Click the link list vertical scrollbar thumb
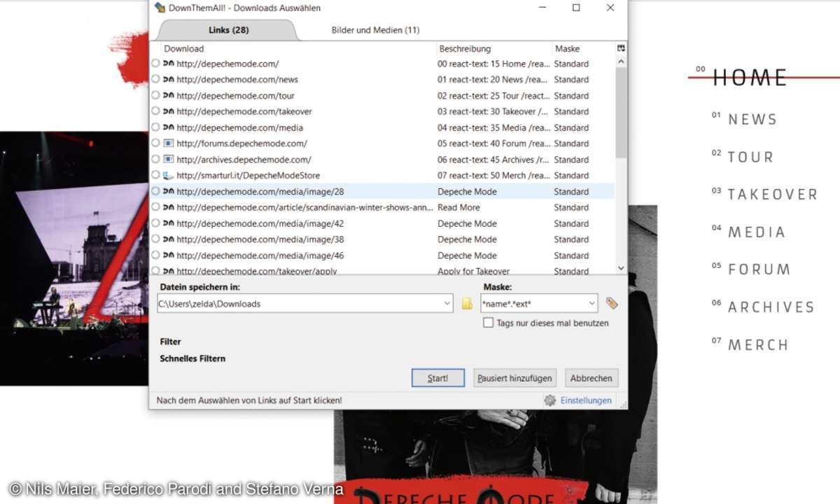 [x=621, y=112]
